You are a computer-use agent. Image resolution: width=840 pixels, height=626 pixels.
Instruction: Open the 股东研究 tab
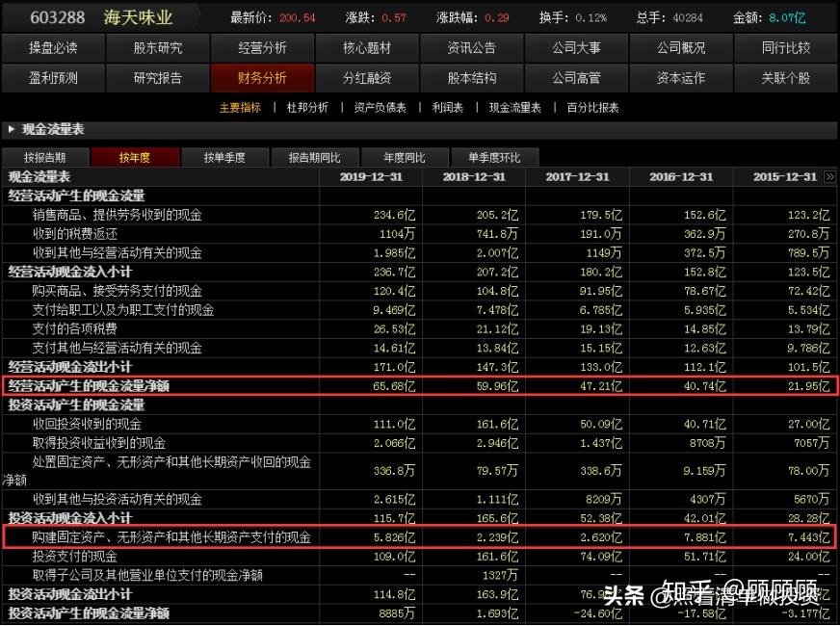tap(158, 48)
